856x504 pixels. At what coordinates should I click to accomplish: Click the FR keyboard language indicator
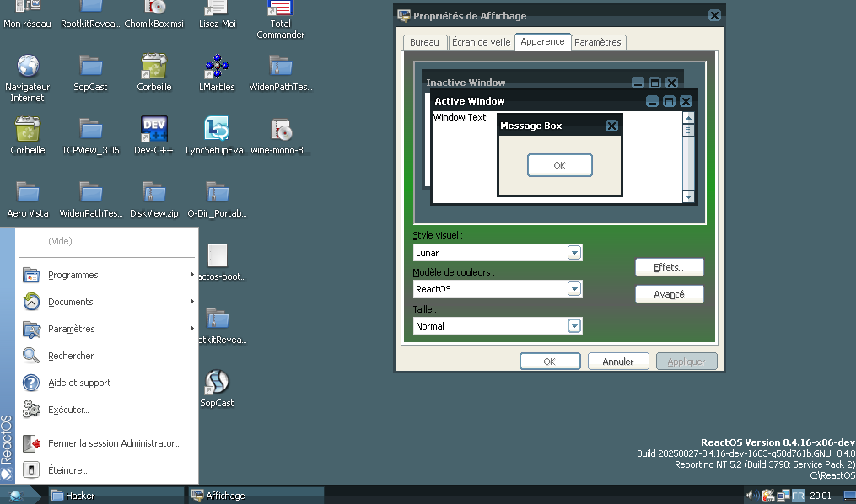tap(798, 496)
